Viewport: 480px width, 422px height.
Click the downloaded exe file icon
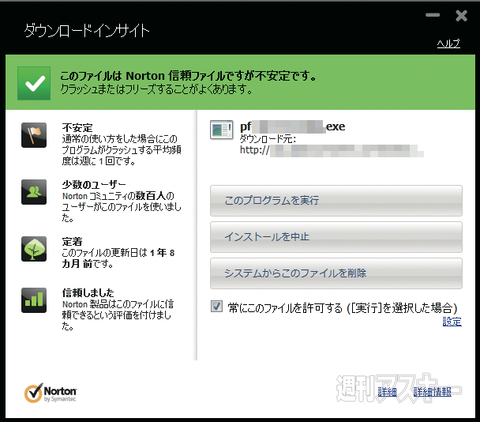pyautogui.click(x=222, y=130)
